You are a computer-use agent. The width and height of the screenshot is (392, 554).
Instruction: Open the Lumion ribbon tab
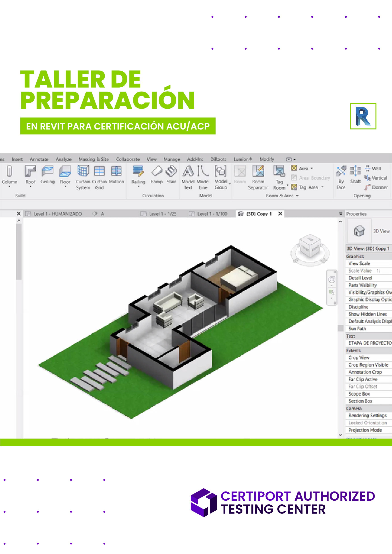pos(243,159)
